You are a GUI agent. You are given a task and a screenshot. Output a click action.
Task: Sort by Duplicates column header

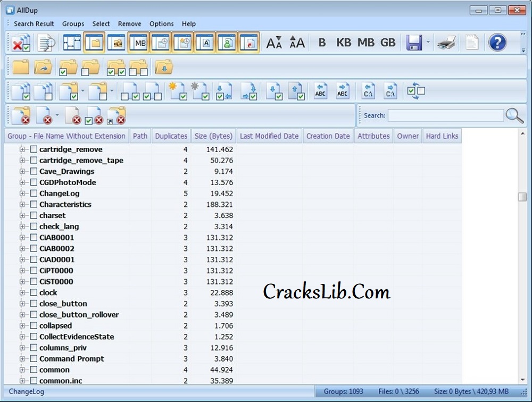pyautogui.click(x=171, y=136)
